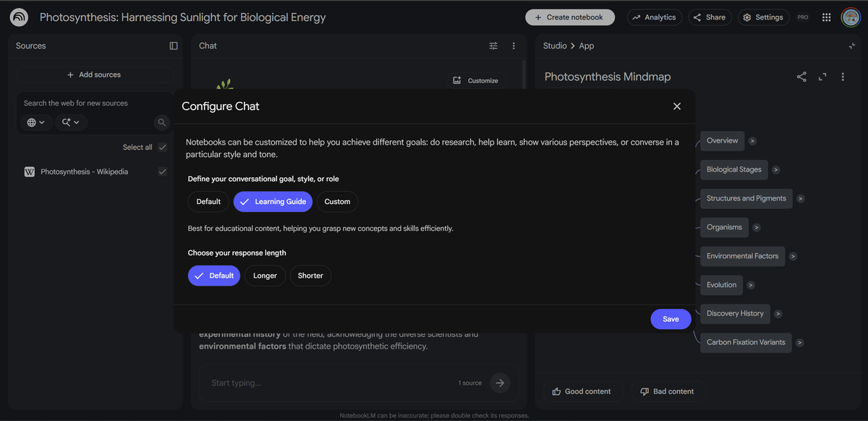The image size is (868, 421).
Task: Select the Overview mindmap node label
Action: pyautogui.click(x=723, y=141)
